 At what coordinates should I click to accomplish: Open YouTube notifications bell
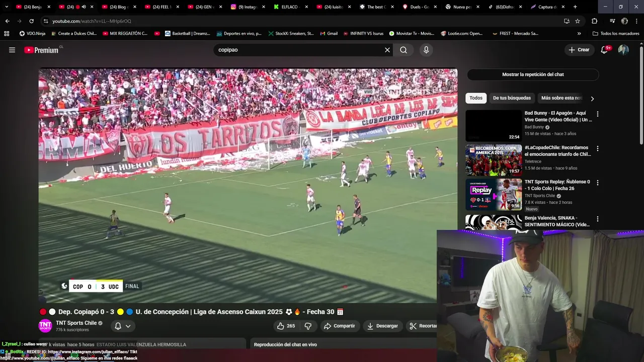tap(605, 50)
